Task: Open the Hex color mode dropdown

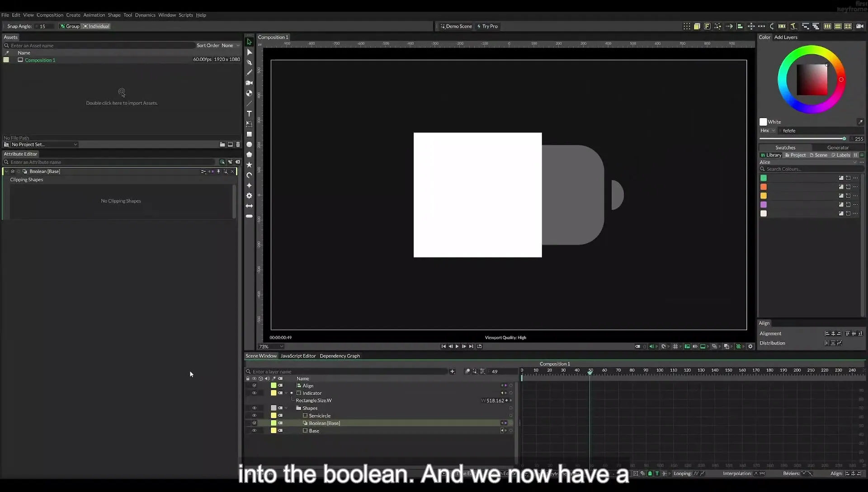Action: click(768, 131)
